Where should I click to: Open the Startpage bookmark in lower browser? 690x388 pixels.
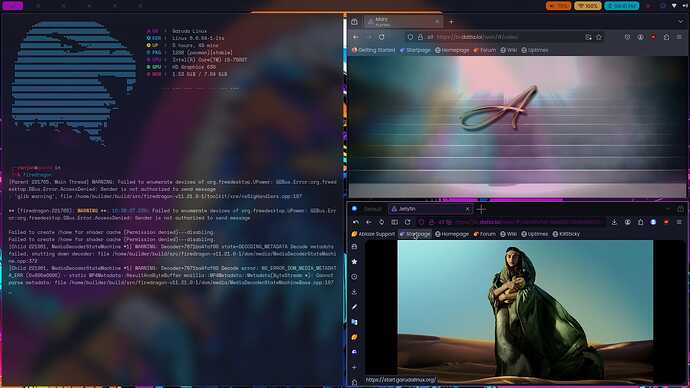click(x=415, y=234)
